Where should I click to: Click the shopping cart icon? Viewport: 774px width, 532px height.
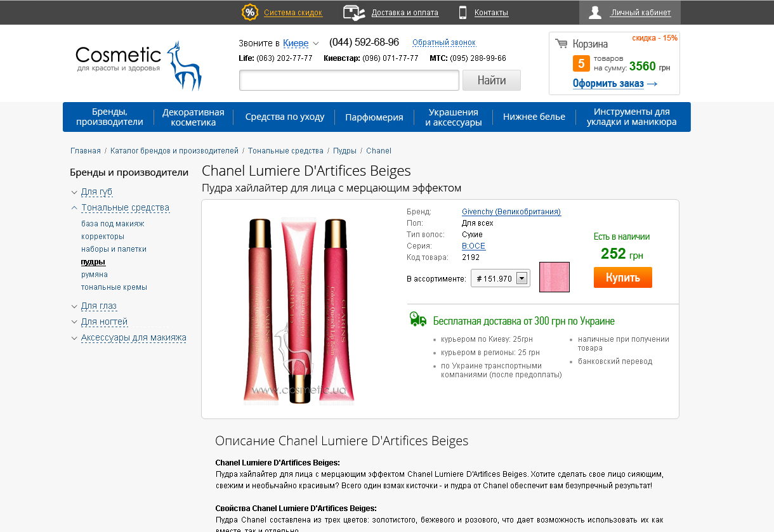(561, 44)
